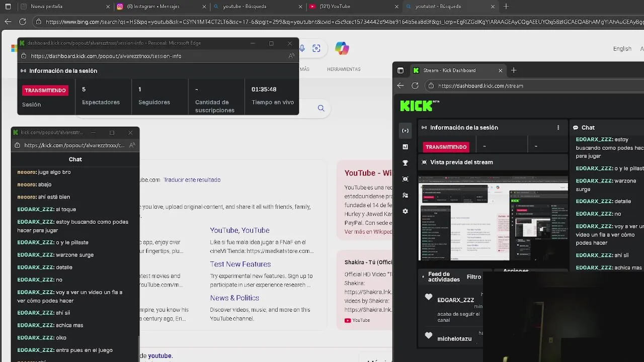Click the camera clips icon in Kick sidebar

point(406,179)
